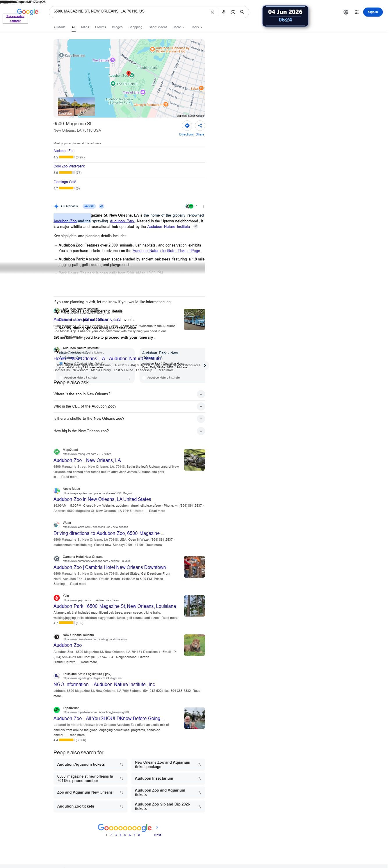The width and height of the screenshot is (392, 868).
Task: Expand "Where is the zoo in New Orleans?"
Action: 203,399
